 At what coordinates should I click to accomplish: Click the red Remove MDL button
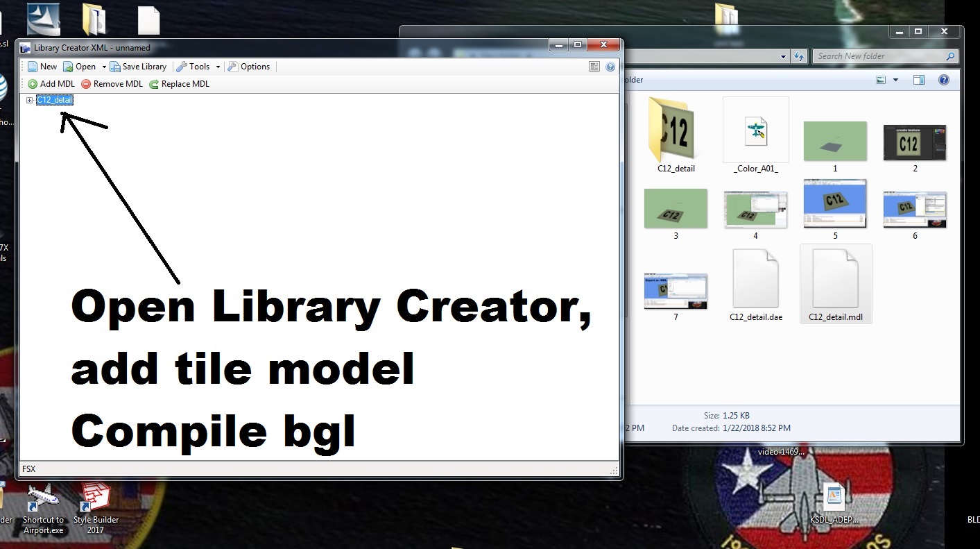112,84
